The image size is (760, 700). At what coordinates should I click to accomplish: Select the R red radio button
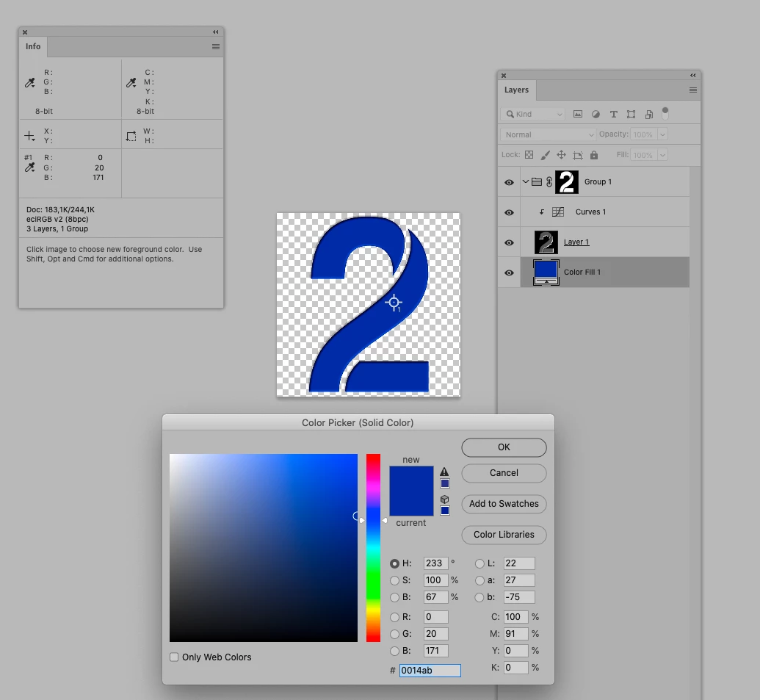[394, 616]
